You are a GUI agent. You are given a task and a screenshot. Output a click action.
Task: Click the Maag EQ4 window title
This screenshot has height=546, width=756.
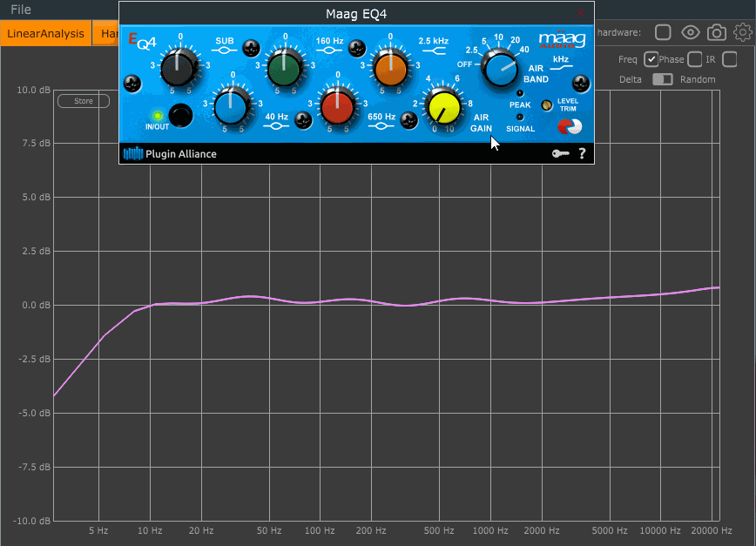pos(356,14)
